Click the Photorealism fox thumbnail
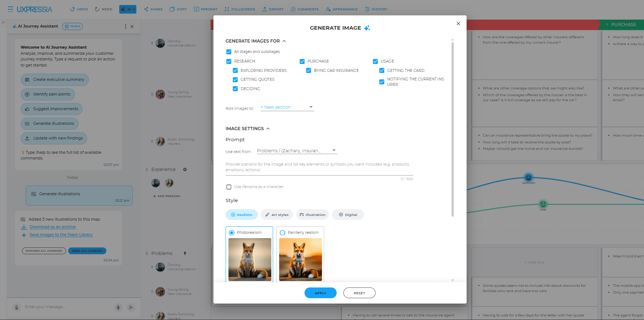644x320 pixels. point(250,260)
